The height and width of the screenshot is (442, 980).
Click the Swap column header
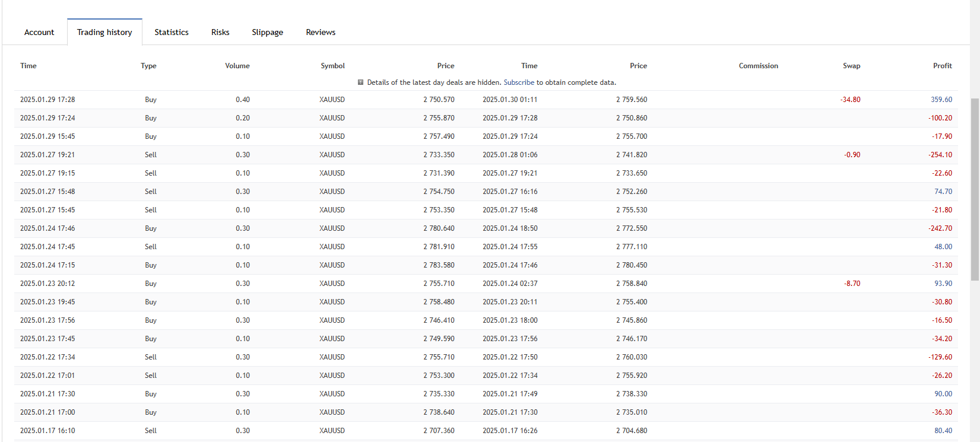coord(851,66)
